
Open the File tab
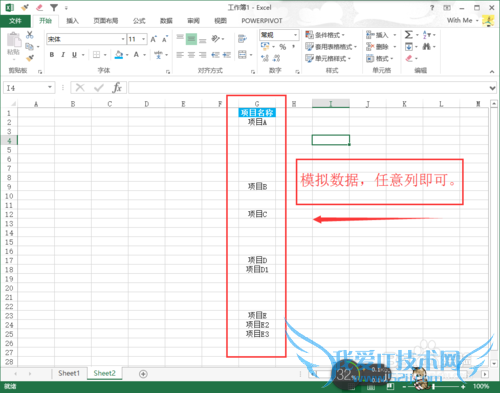click(x=15, y=21)
